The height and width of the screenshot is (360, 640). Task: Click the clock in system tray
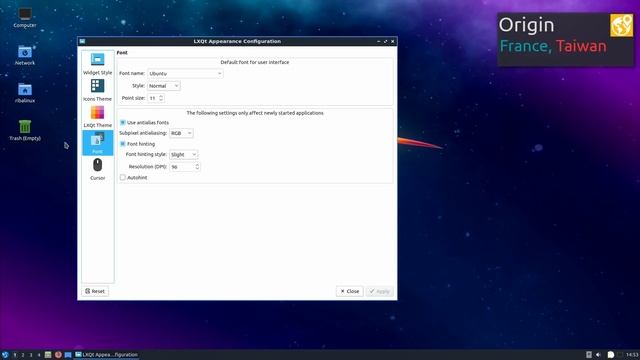[x=633, y=355]
